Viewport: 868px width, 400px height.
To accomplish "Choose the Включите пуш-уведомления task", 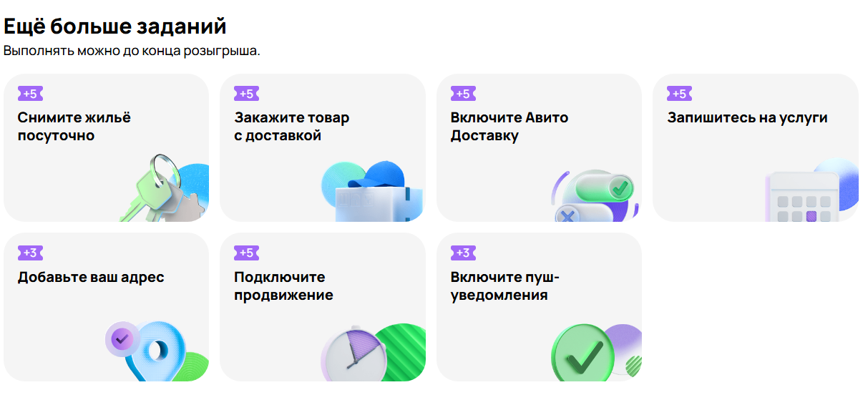I will (539, 307).
